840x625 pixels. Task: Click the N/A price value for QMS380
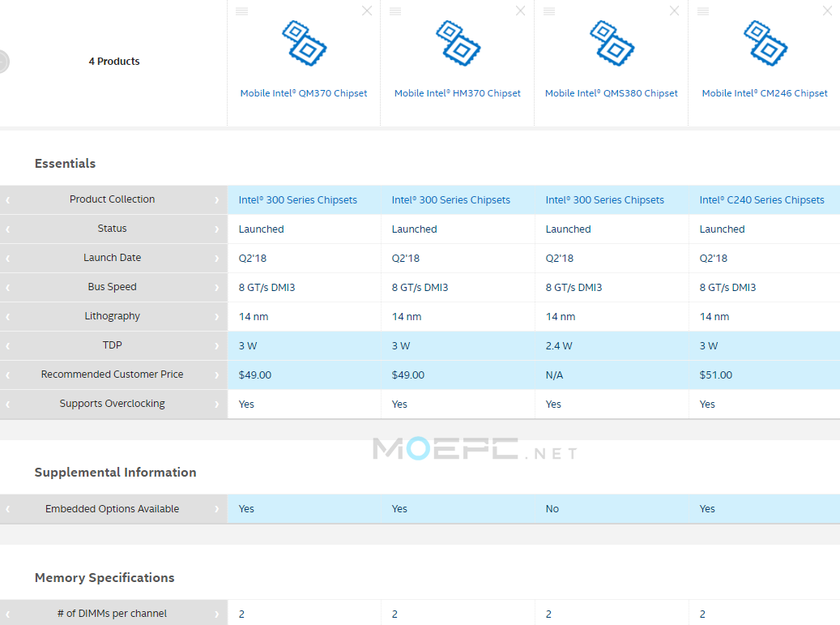coord(554,375)
